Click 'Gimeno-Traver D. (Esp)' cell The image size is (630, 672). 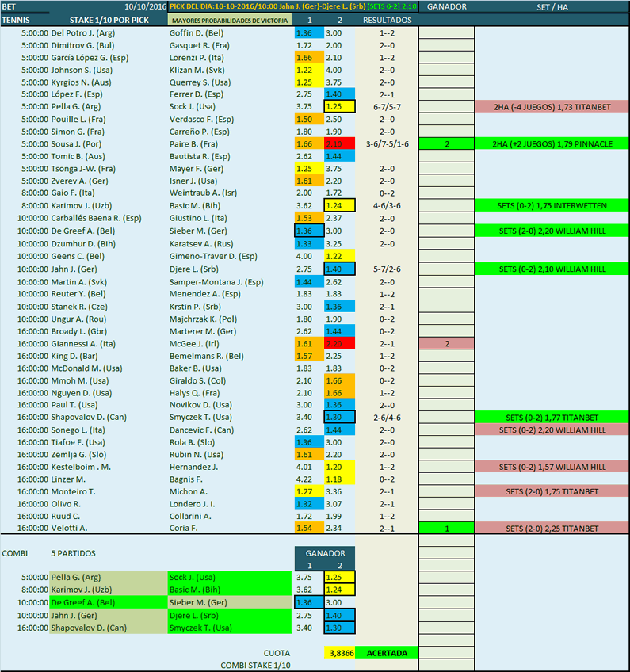pos(213,256)
